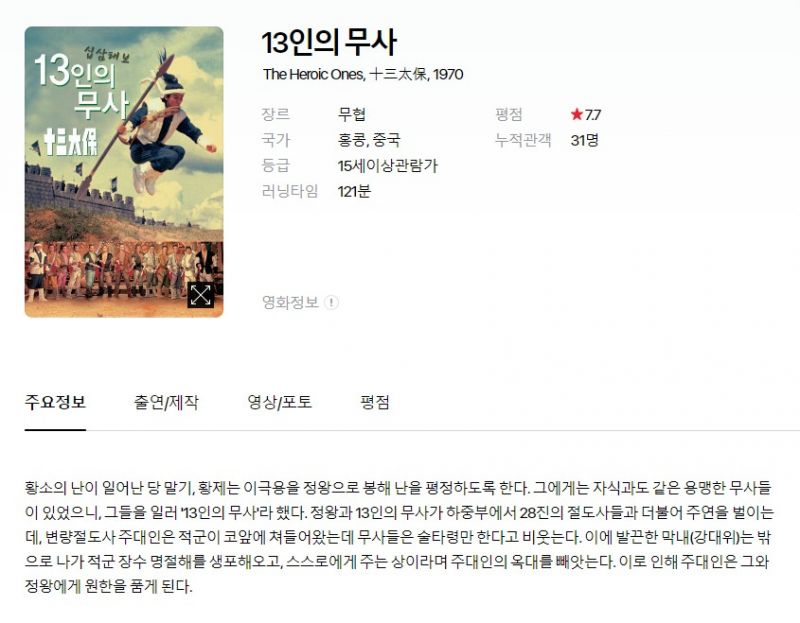This screenshot has width=800, height=623.
Task: Click the 누적관객 label
Action: click(523, 140)
